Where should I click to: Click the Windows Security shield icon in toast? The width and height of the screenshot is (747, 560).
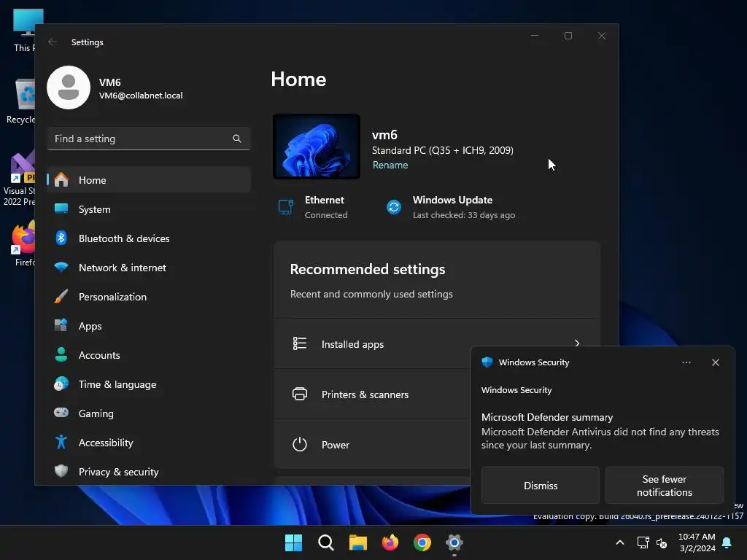coord(487,362)
